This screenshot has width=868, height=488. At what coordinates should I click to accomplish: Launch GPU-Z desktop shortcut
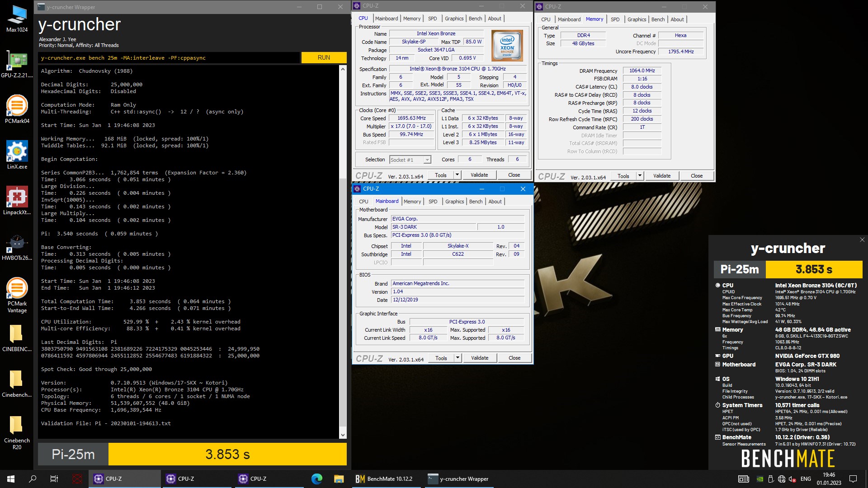coord(17,64)
